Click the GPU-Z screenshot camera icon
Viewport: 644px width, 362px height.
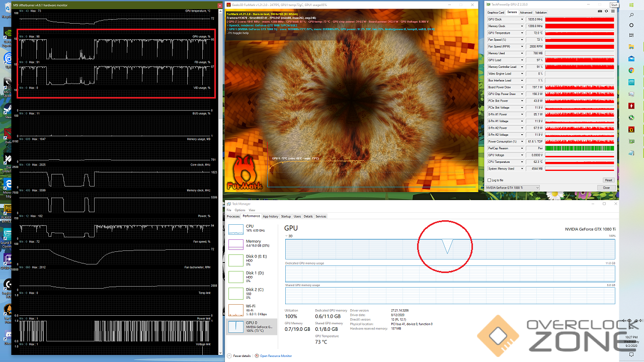[599, 11]
